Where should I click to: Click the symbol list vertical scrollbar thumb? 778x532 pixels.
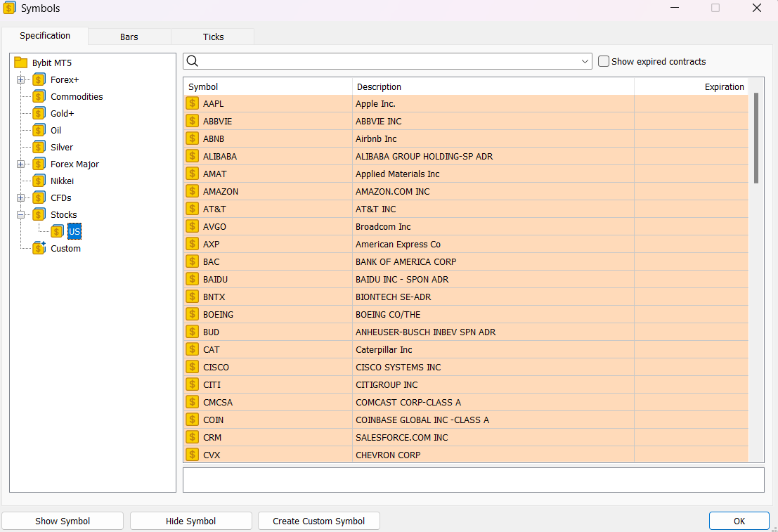coord(756,138)
